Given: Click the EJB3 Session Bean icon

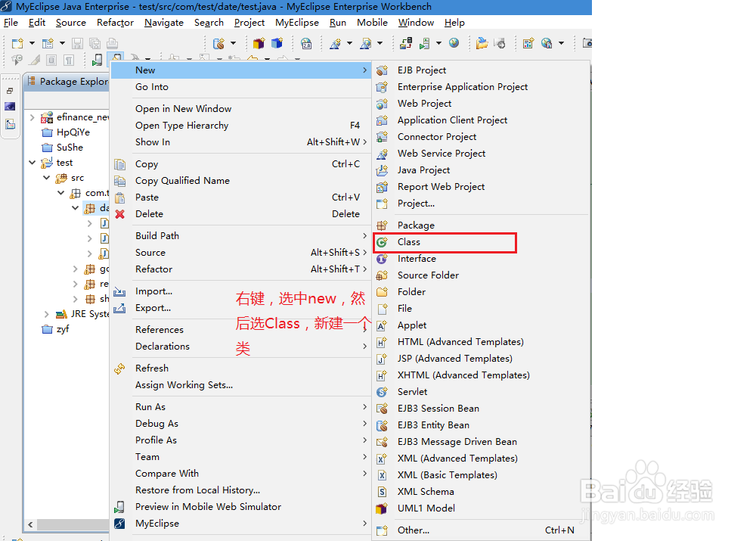Looking at the screenshot, I should 382,409.
